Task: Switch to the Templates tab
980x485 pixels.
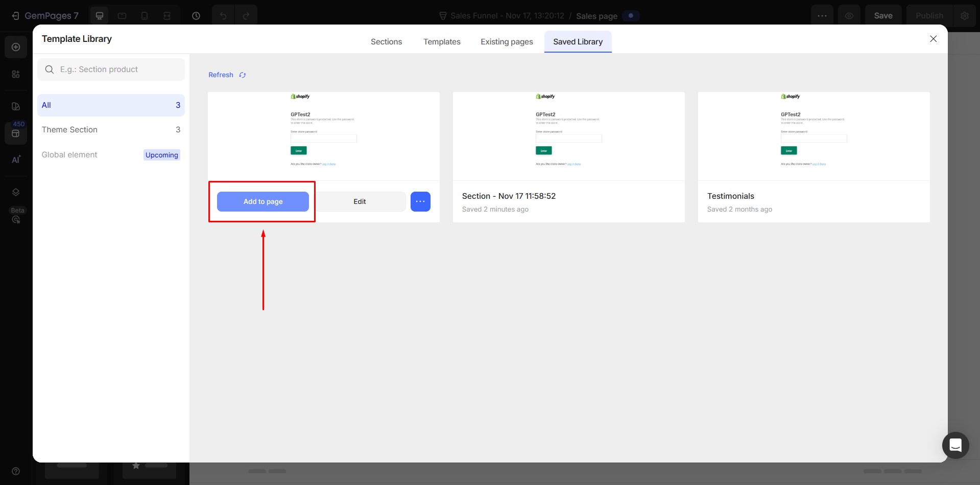Action: tap(442, 42)
